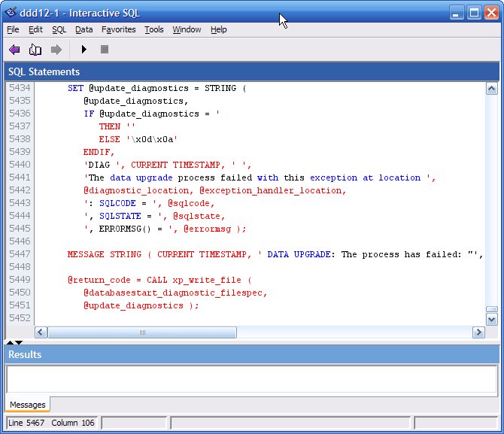Click the SQL Statements pane header
The width and height of the screenshot is (504, 434).
tap(252, 71)
